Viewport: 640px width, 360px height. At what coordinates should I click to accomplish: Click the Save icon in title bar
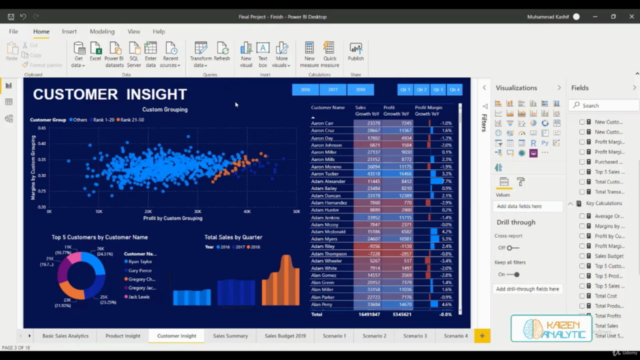(11, 17)
